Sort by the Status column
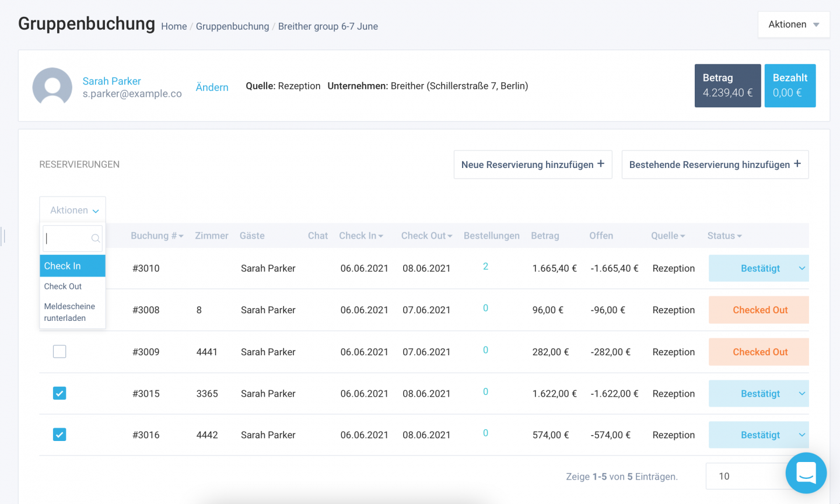The image size is (840, 504). 724,236
